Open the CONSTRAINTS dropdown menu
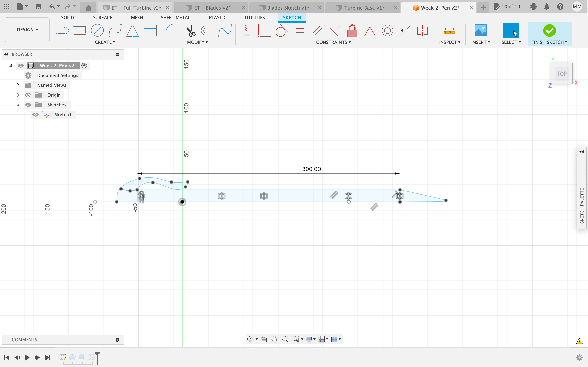Screen dimensions: 588x367 pyautogui.click(x=333, y=42)
